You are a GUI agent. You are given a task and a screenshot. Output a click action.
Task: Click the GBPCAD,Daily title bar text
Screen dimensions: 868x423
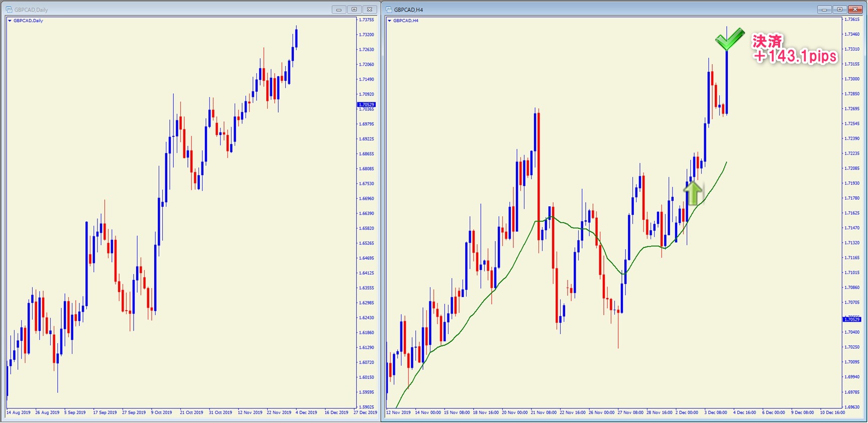31,10
